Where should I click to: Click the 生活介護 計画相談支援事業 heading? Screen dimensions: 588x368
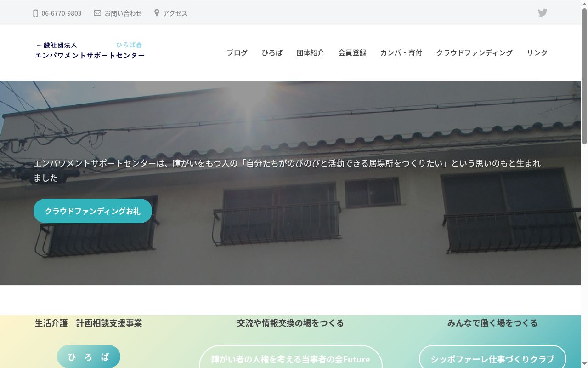point(89,323)
